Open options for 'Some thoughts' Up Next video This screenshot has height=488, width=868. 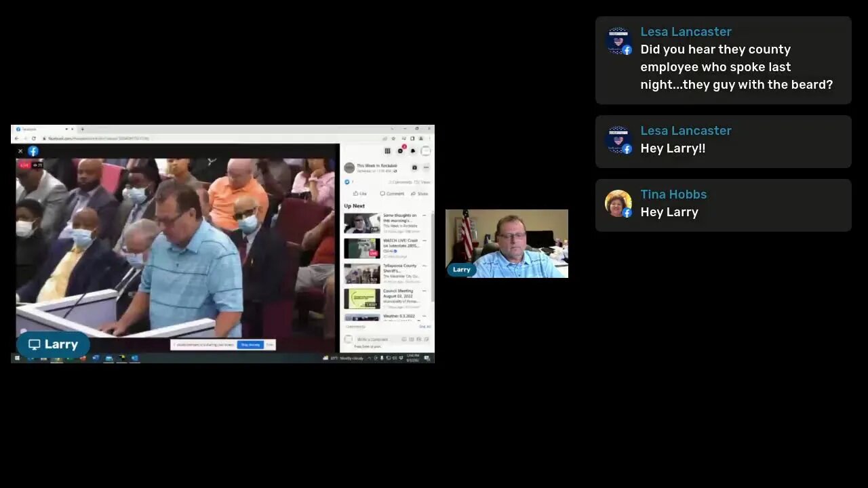(425, 216)
